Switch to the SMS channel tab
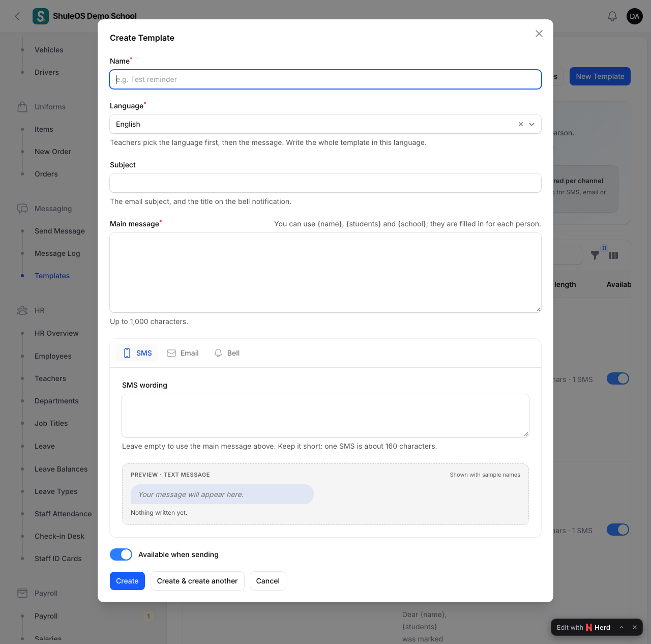 [x=137, y=353]
